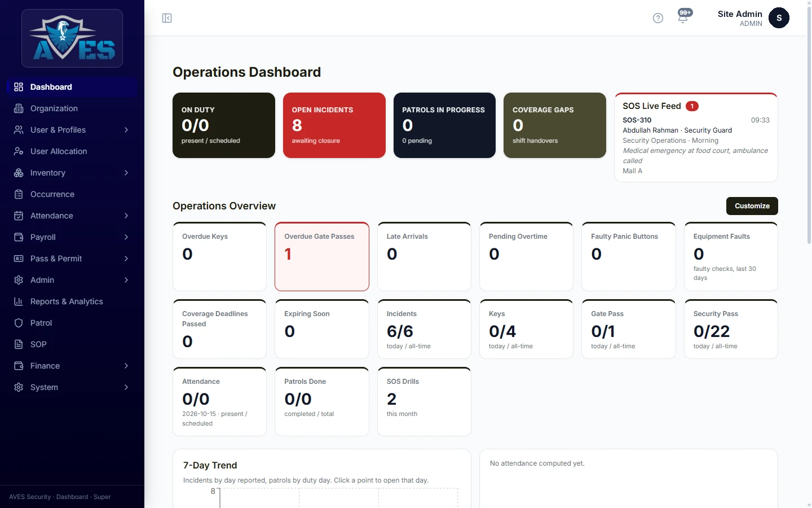Open Reports & Analytics section
Viewport: 812px width, 508px height.
[x=72, y=301]
